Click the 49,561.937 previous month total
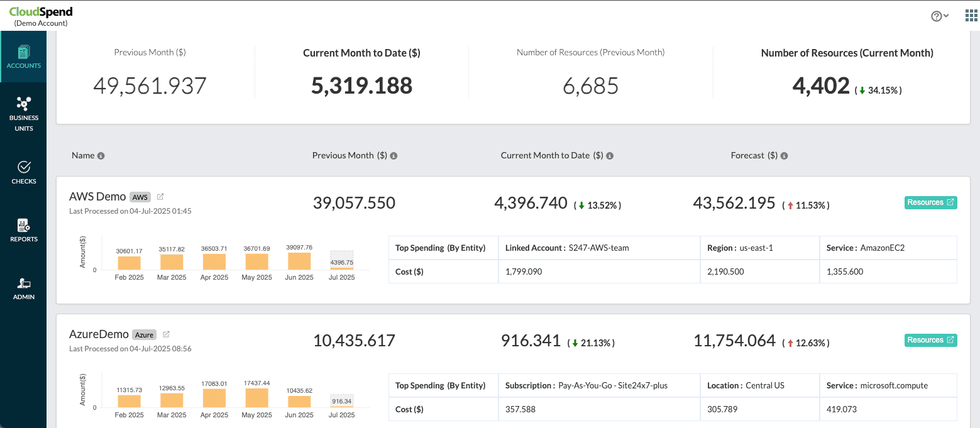Image resolution: width=980 pixels, height=428 pixels. tap(150, 85)
